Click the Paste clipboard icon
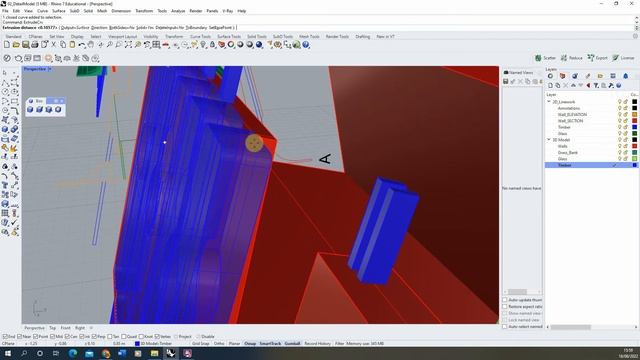This screenshot has width=640, height=360. point(72,45)
